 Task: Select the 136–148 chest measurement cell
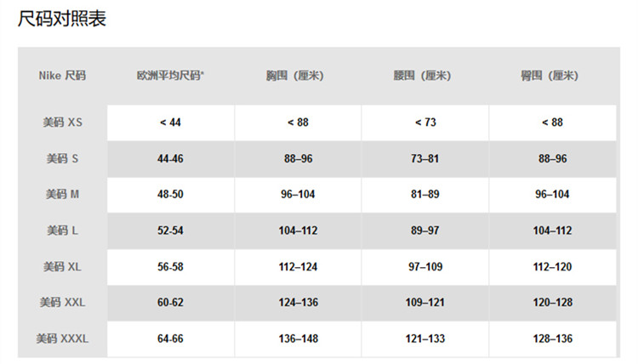pos(298,338)
